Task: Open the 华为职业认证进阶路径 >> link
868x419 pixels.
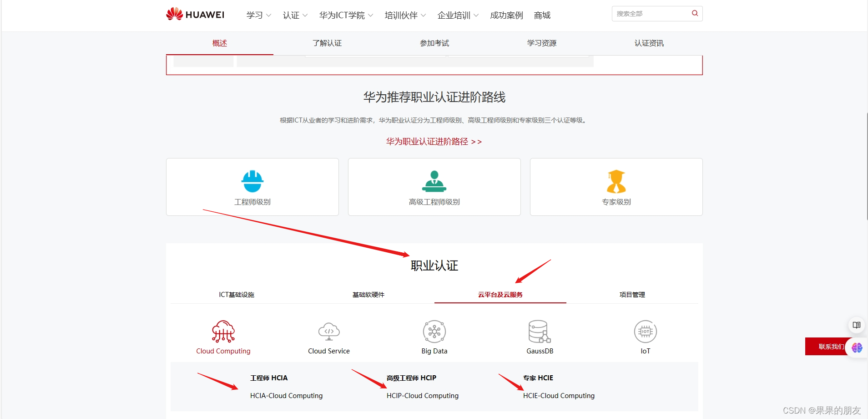Action: [x=434, y=142]
